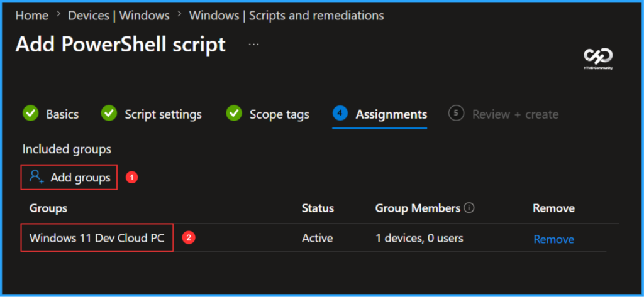This screenshot has height=297, width=644.
Task: Click the '1 devices, 0 users' cell
Action: pyautogui.click(x=419, y=238)
